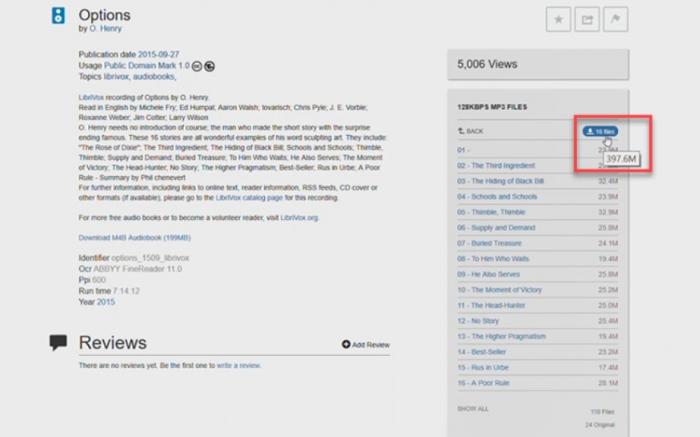Screen dimensions: 700x437
Task: Click the Share icon button
Action: click(x=587, y=19)
